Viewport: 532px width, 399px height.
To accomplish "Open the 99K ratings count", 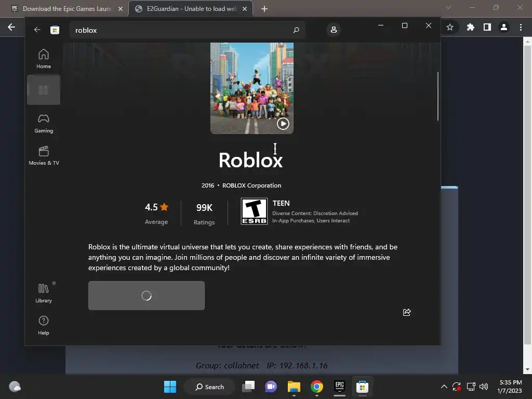I will pos(204,214).
